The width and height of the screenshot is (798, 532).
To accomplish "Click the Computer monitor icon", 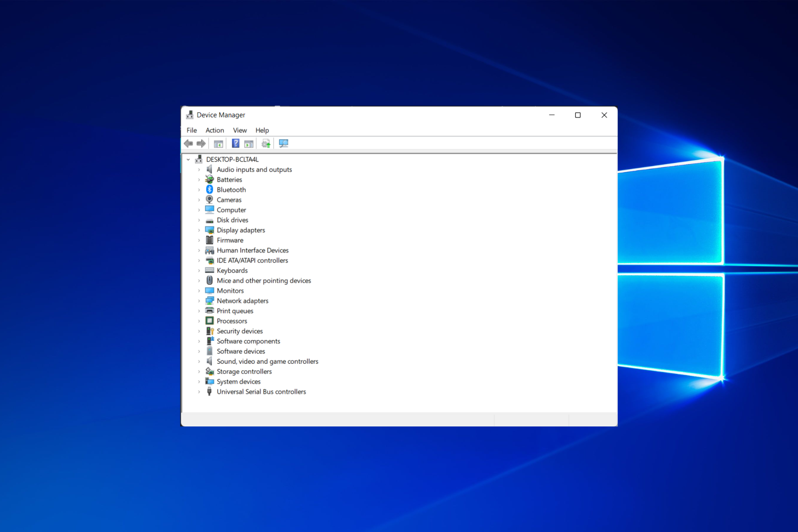I will tap(209, 209).
